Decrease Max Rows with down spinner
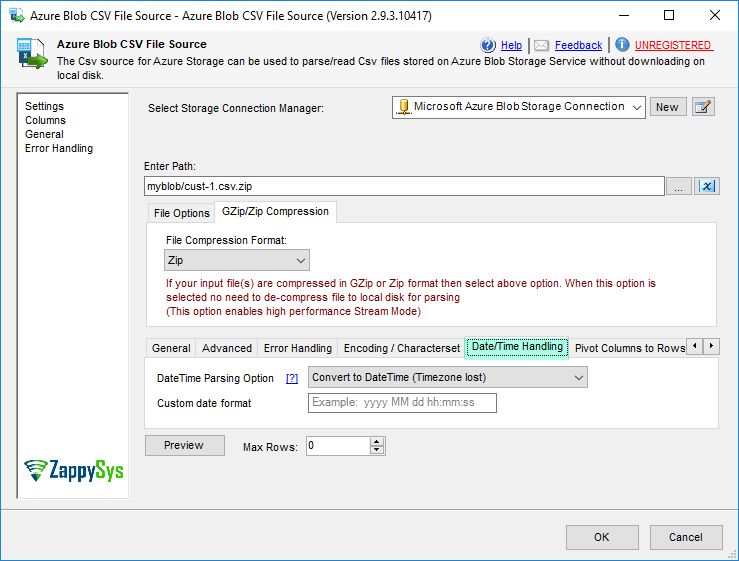This screenshot has height=561, width=739. (377, 450)
